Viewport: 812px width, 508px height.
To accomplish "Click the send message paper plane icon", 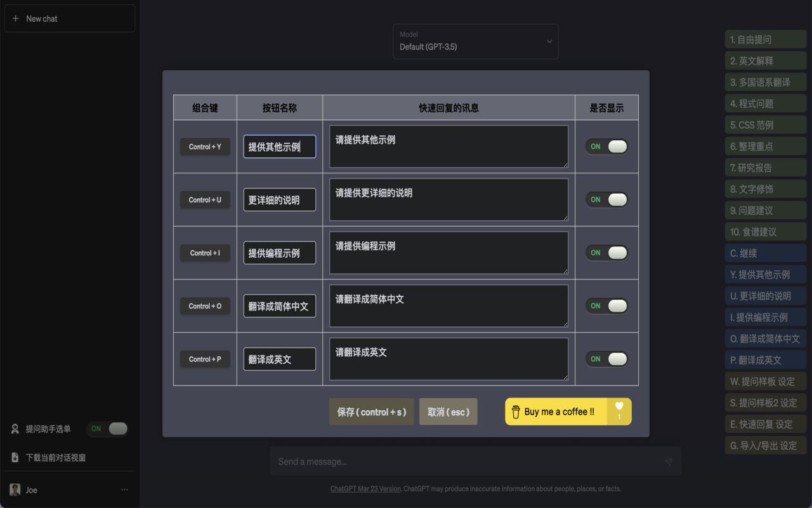I will (668, 461).
